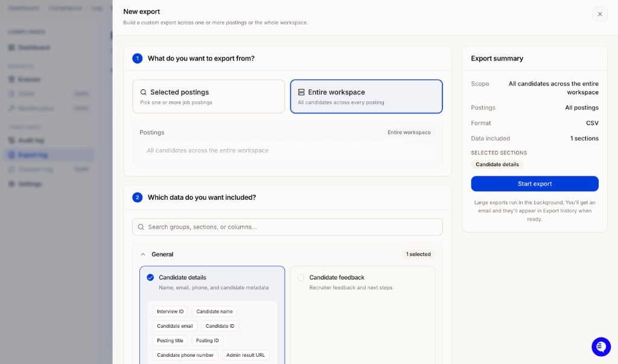
Task: Close the New export dialog
Action: [599, 14]
